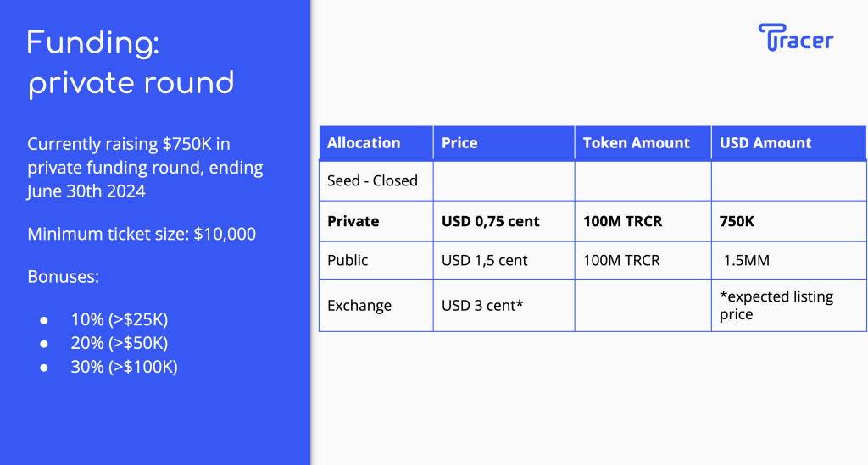This screenshot has height=465, width=868.
Task: Select the Minimum ticket size text
Action: pyautogui.click(x=142, y=234)
